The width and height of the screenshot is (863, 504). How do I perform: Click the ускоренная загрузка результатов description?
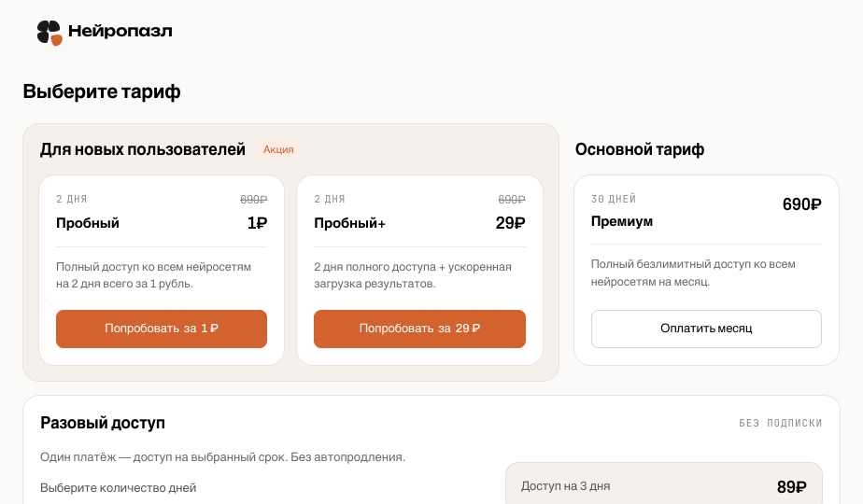[413, 275]
